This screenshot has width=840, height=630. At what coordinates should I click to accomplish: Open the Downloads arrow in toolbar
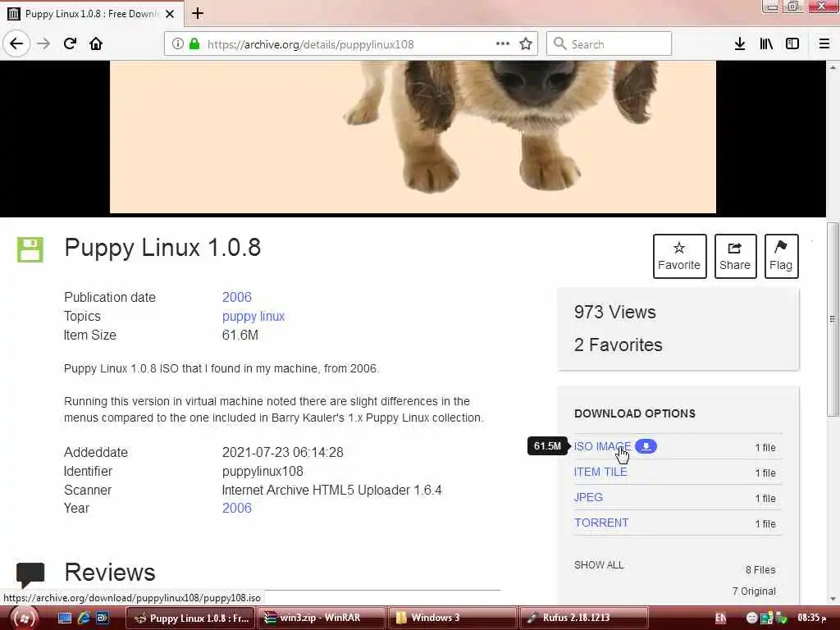740,44
